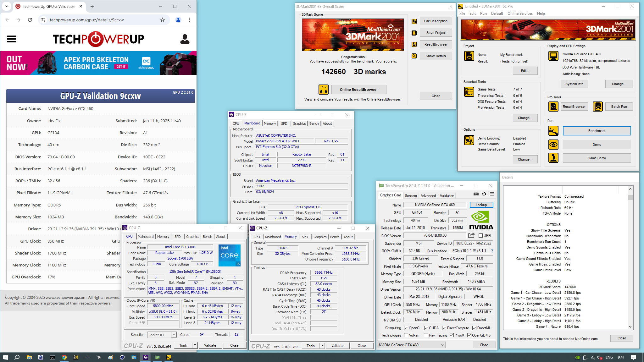Click the Batch Run icon in Pro Tools
Image resolution: width=644 pixels, height=362 pixels.
click(598, 107)
